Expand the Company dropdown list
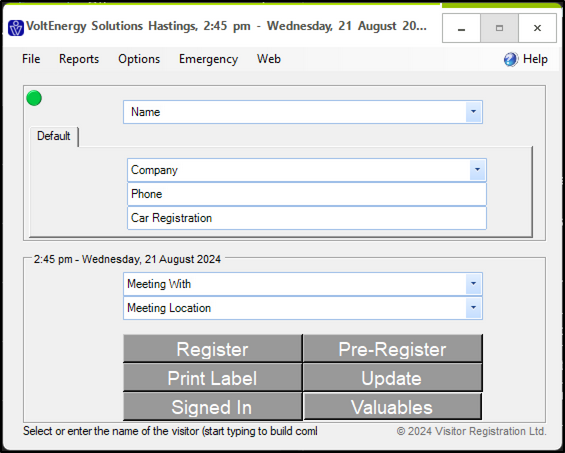Viewport: 565px width, 453px height. 477,170
